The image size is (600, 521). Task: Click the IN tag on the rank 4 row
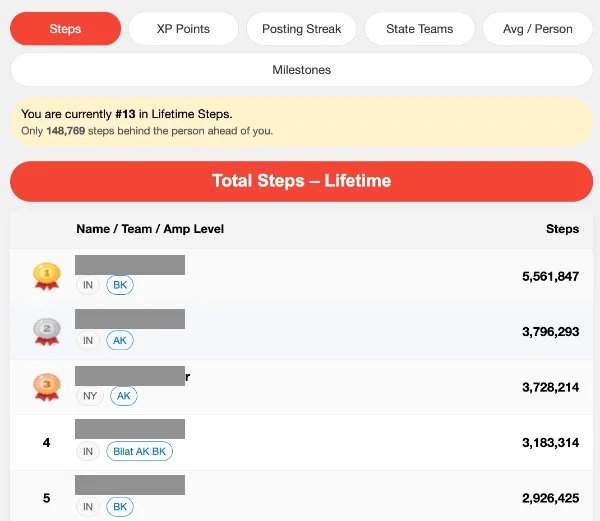[x=88, y=451]
